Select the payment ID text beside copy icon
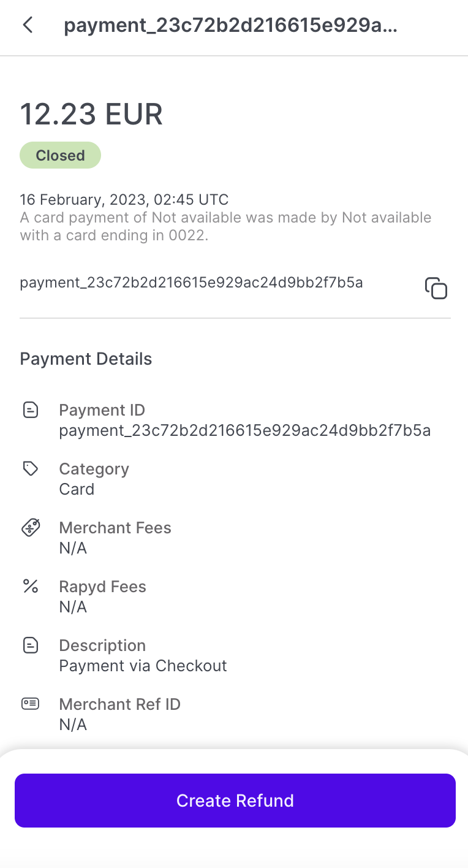 (x=191, y=283)
